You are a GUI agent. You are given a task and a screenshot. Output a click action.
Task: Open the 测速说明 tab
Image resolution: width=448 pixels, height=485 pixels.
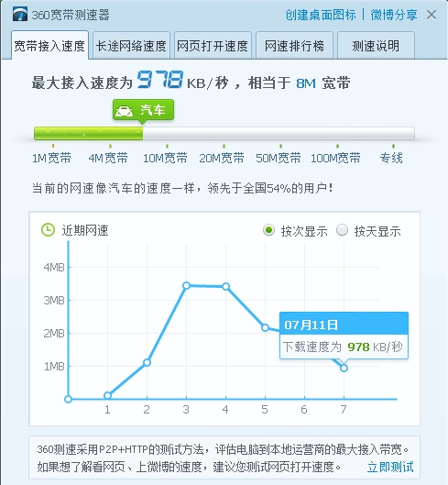pos(376,46)
